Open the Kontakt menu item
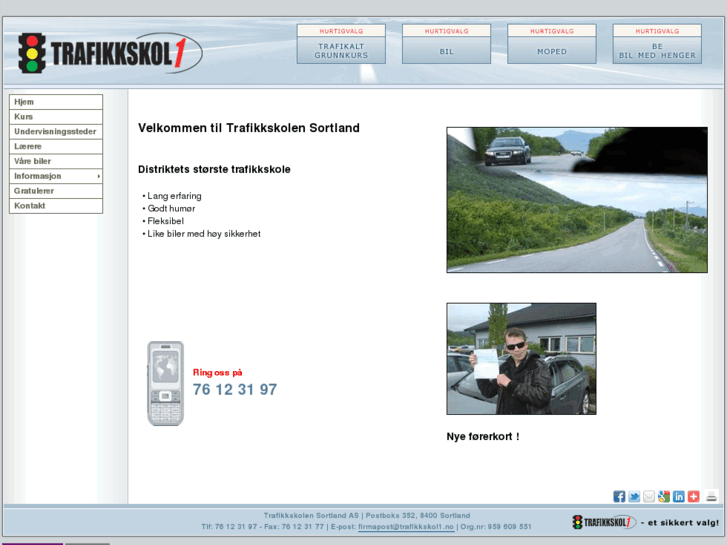The image size is (727, 545). (56, 206)
